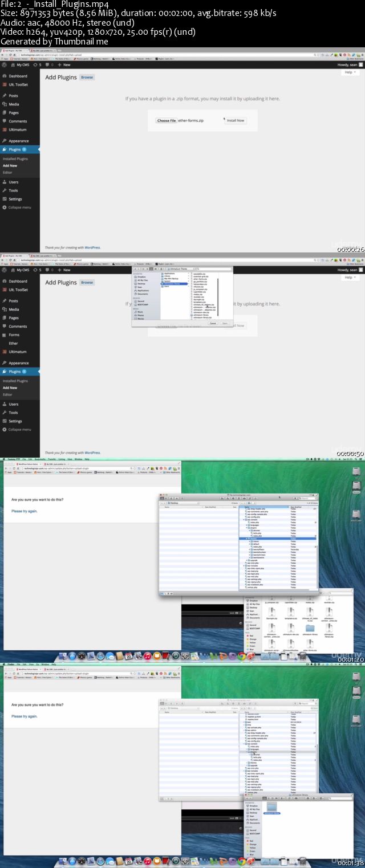Open Appearance in the 00:00:26 frame sidebar

click(x=19, y=141)
